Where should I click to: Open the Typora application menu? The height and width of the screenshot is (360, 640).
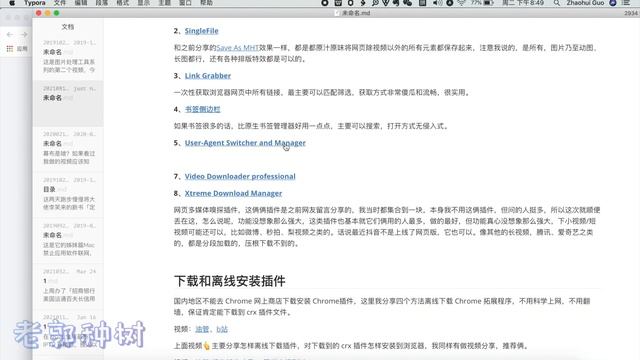pyautogui.click(x=35, y=3)
